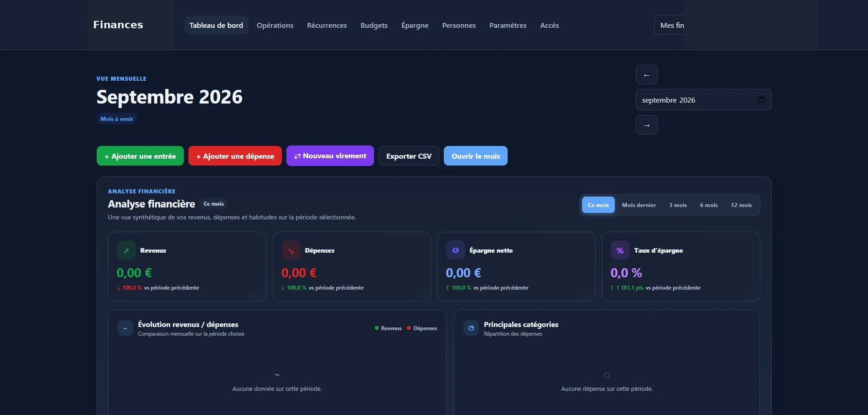The image size is (868, 415).
Task: Click the green Revenus arrow icon
Action: 126,250
